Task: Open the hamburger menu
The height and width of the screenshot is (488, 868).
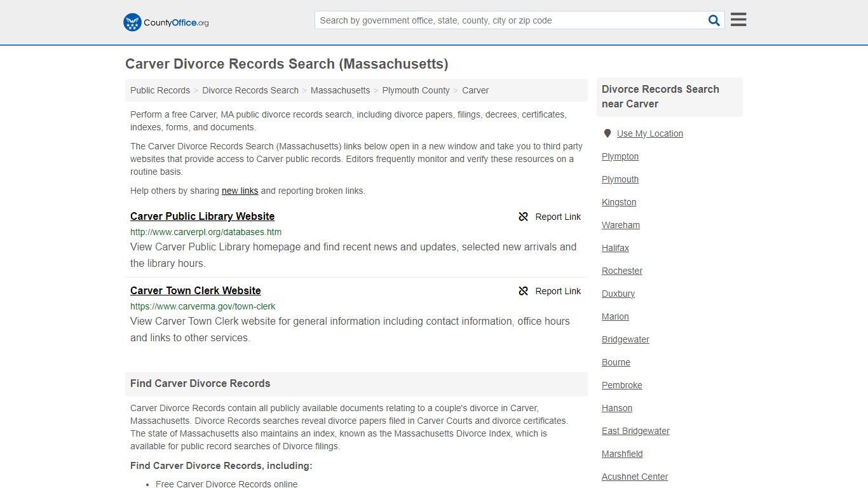Action: point(738,20)
